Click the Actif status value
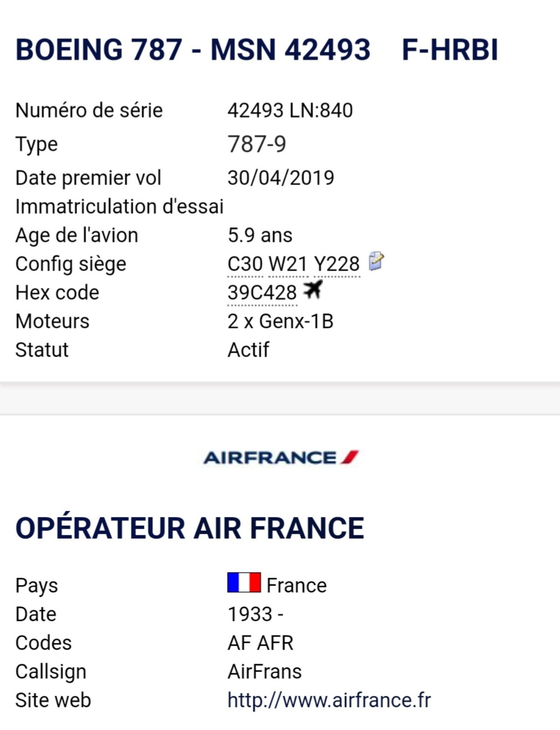This screenshot has width=560, height=730. tap(248, 350)
